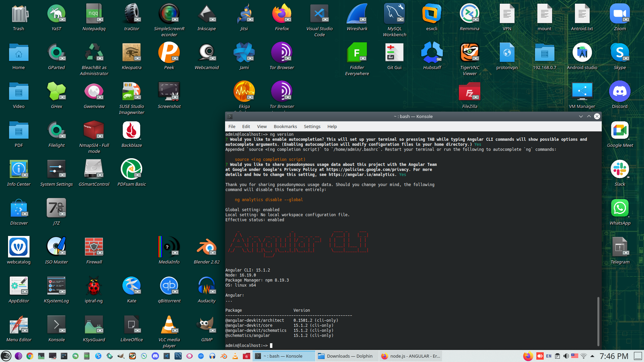Open Fiddler Everywhere desktop shortcut
This screenshot has width=644, height=362.
point(357,53)
